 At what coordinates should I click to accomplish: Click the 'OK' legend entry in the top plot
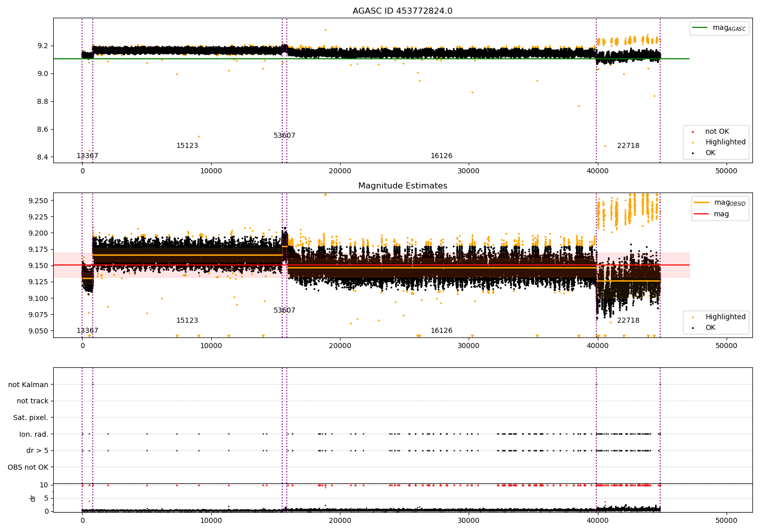pyautogui.click(x=710, y=153)
